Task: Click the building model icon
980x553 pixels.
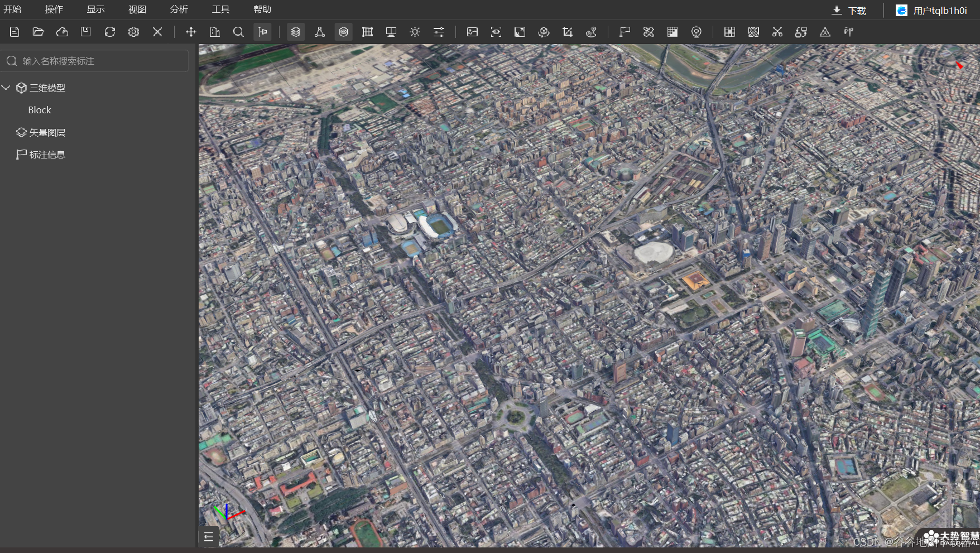Action: 215,32
